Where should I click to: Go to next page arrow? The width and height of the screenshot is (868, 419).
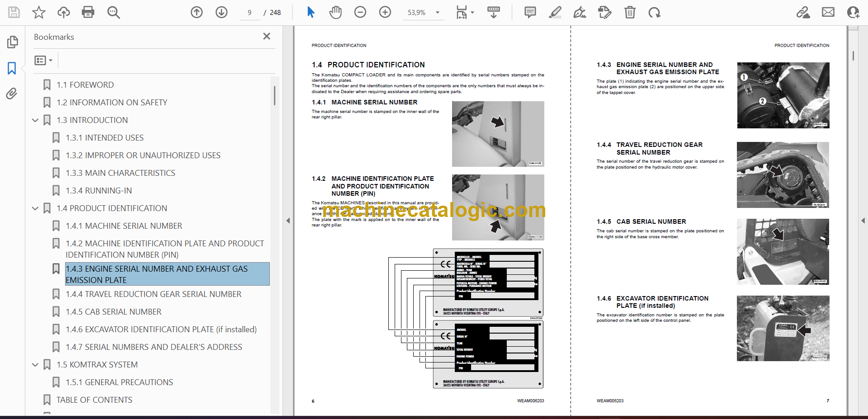coord(222,12)
